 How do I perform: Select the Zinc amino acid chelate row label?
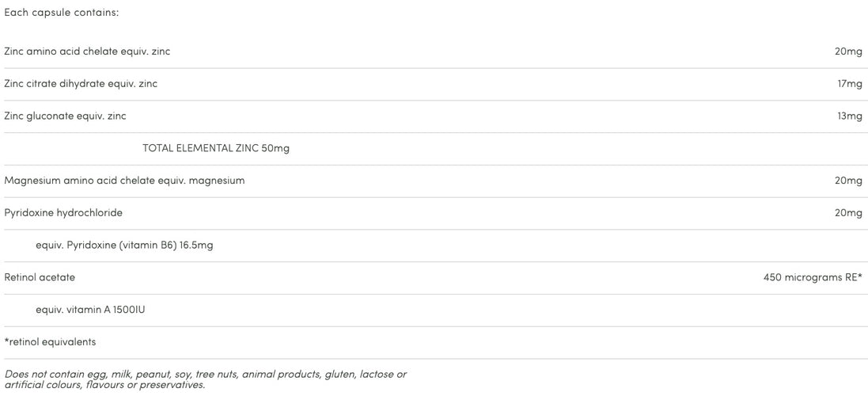coord(87,51)
